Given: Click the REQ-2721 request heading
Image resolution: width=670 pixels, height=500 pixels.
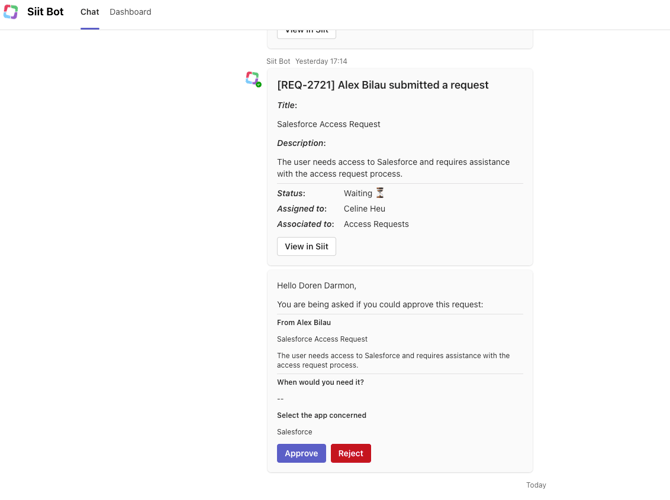Looking at the screenshot, I should (x=382, y=85).
